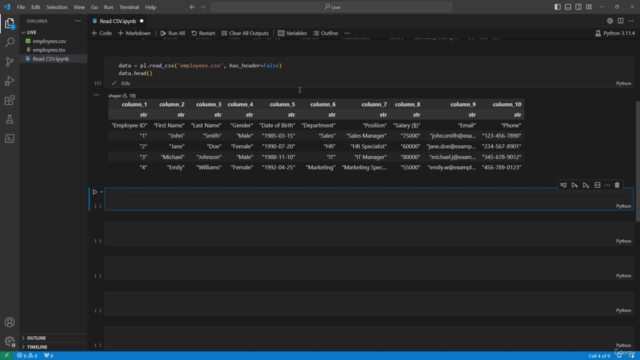
Task: Run All notebook cells
Action: tap(173, 33)
